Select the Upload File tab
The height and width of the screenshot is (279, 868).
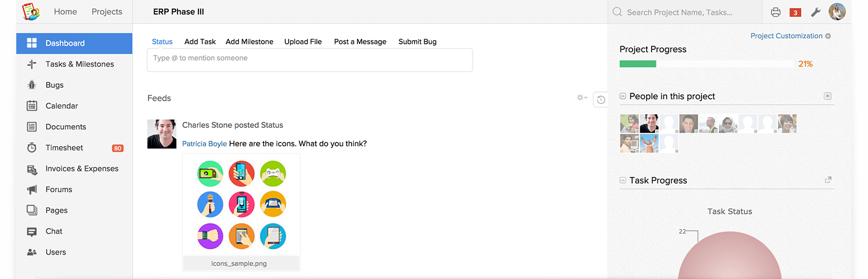pyautogui.click(x=303, y=42)
